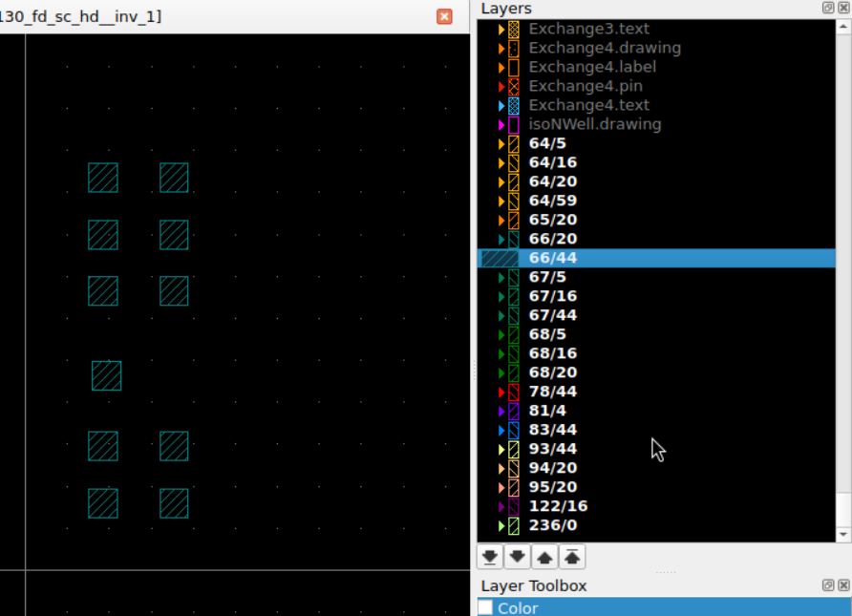Select layer 67/44 in the Layers panel

click(552, 315)
